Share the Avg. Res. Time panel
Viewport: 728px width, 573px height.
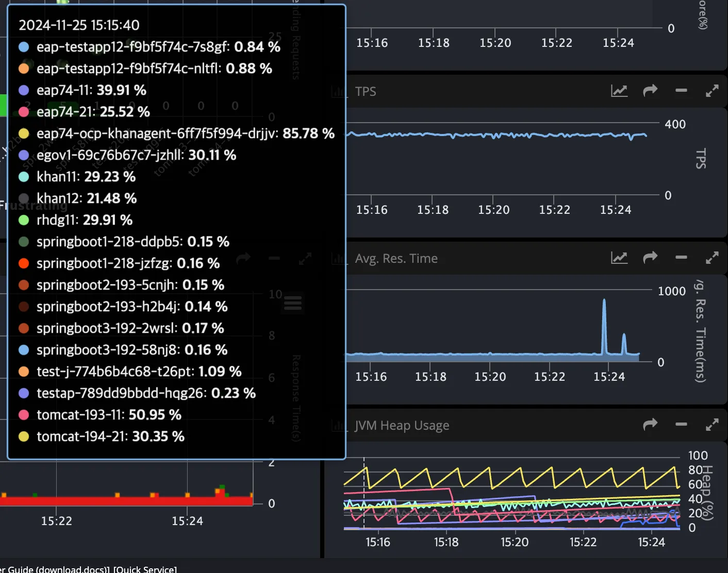[x=650, y=258]
